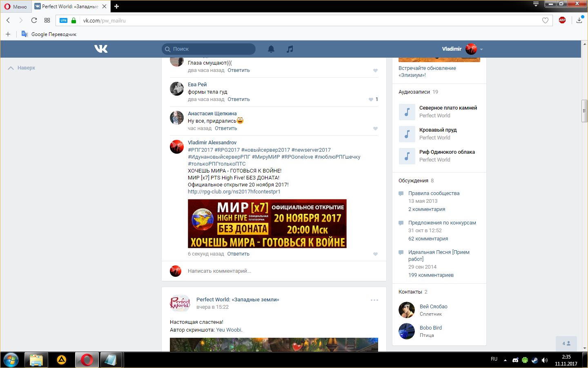Open the Discord tray icon
This screenshot has width=588, height=368.
(515, 360)
